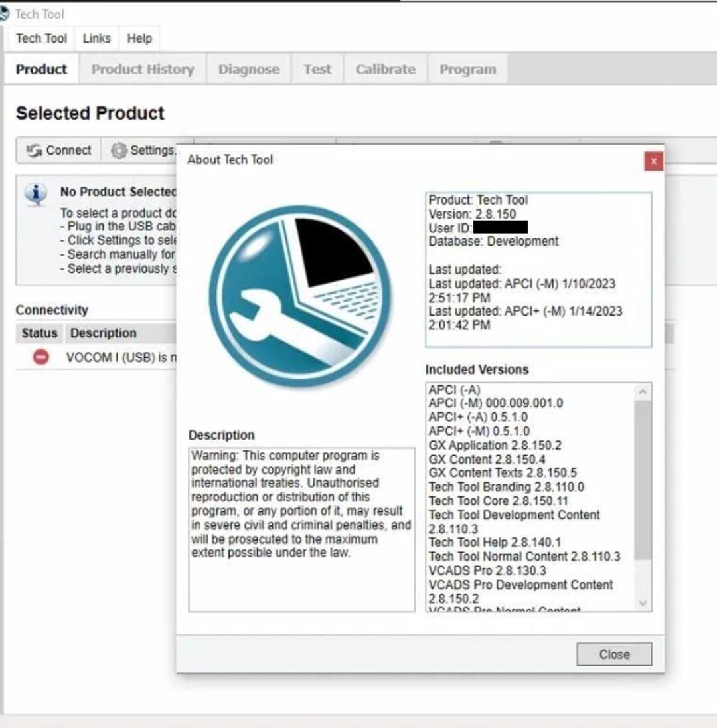
Task: Switch to the Calibrate tab
Action: pyautogui.click(x=384, y=68)
